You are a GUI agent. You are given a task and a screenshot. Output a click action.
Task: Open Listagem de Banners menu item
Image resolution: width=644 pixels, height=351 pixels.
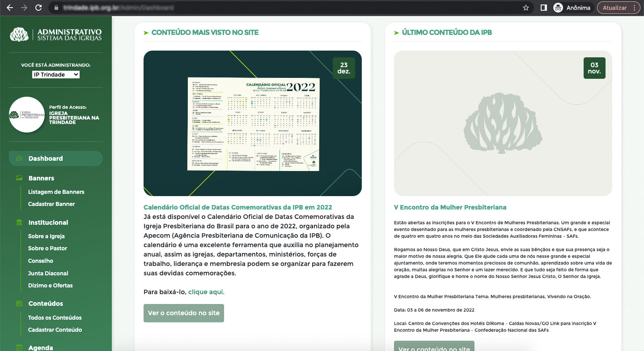tap(56, 192)
